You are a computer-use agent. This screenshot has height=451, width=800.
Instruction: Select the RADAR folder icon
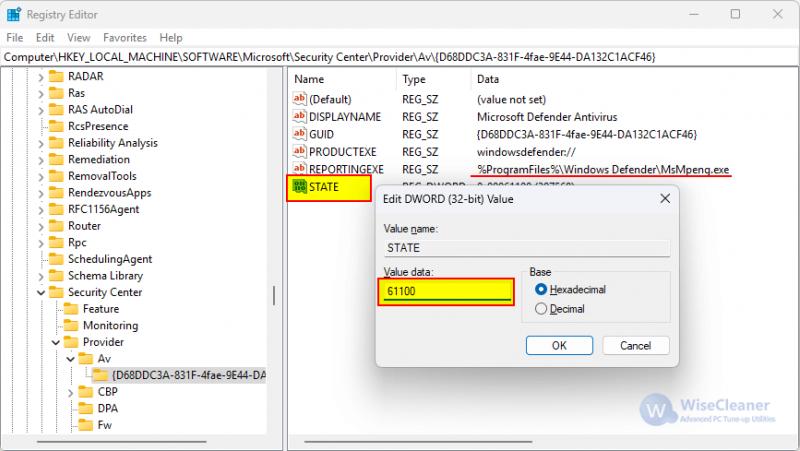tap(56, 77)
